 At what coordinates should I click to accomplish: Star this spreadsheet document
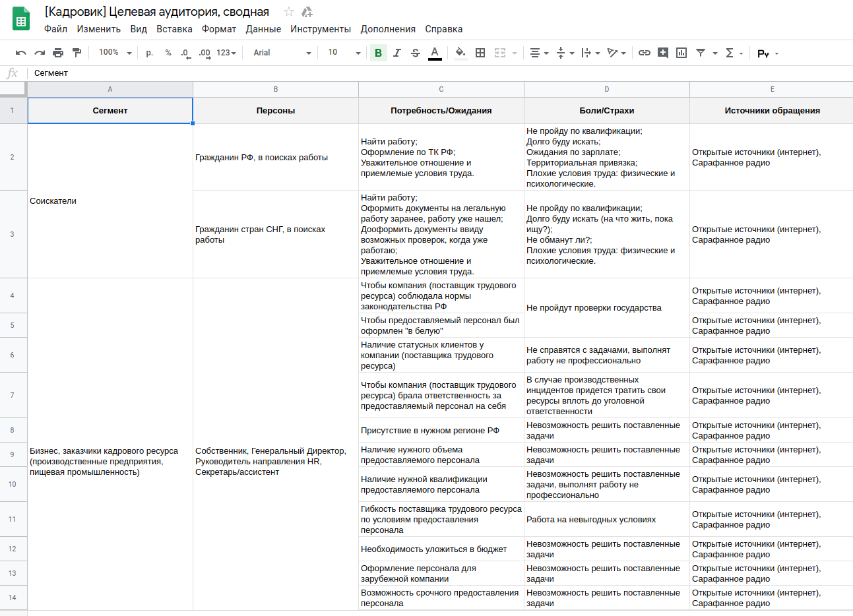tap(288, 12)
